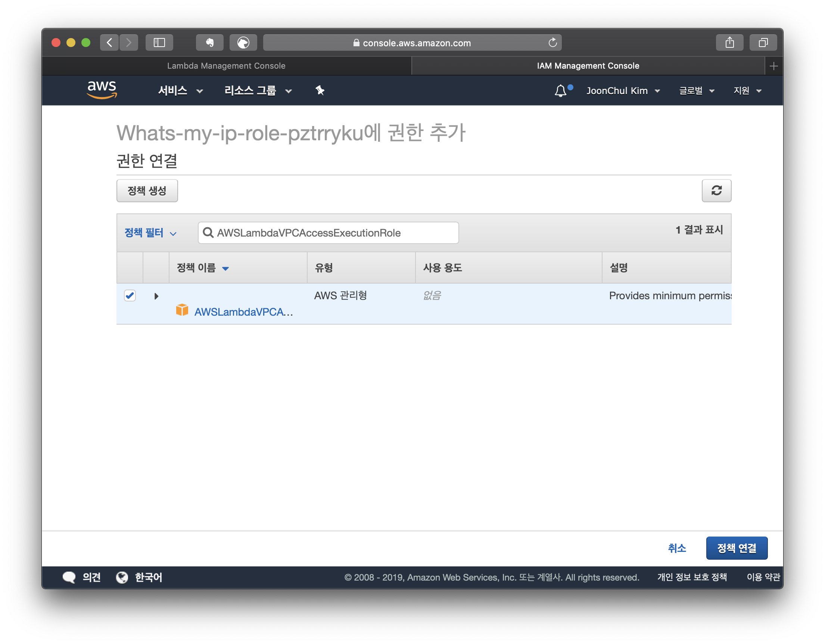Click the refresh policies icon button
The width and height of the screenshot is (825, 644).
point(716,191)
